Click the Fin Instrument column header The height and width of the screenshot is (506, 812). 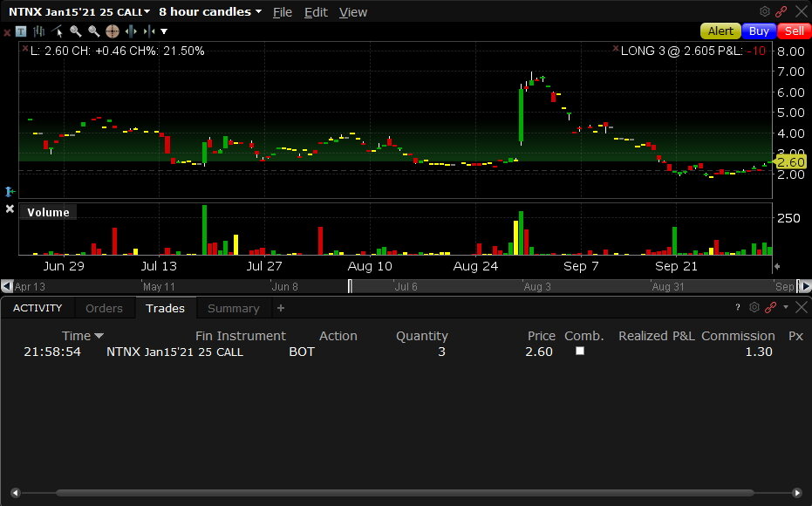click(241, 336)
